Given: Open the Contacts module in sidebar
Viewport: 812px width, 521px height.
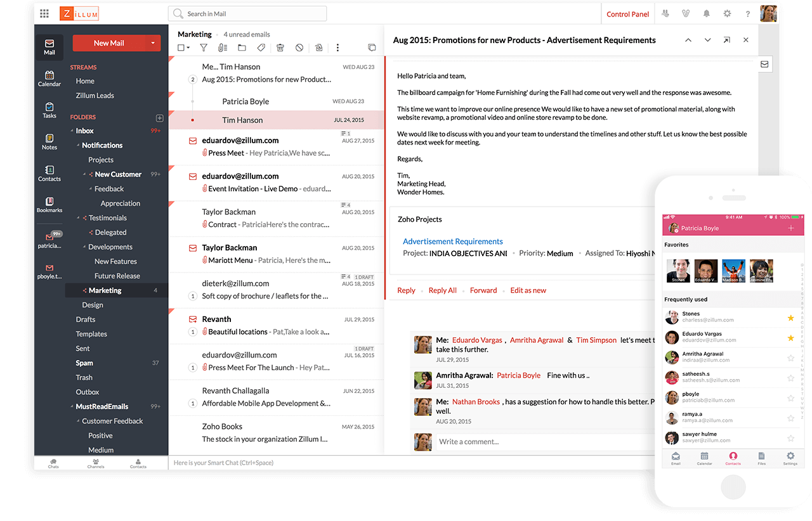Looking at the screenshot, I should 49,174.
